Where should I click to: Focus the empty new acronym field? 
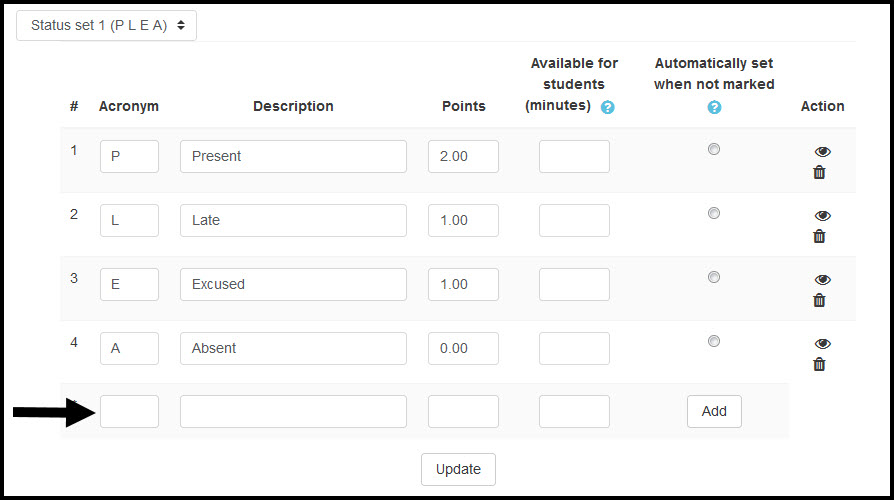pos(129,411)
